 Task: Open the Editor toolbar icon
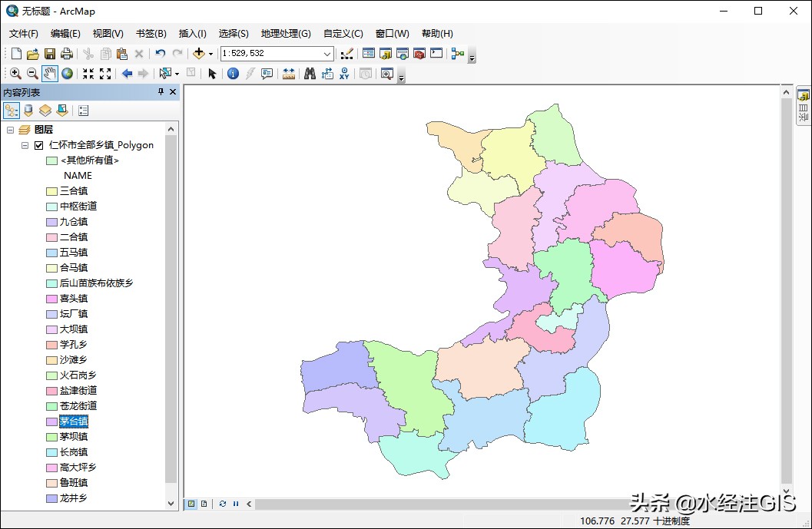(x=346, y=54)
